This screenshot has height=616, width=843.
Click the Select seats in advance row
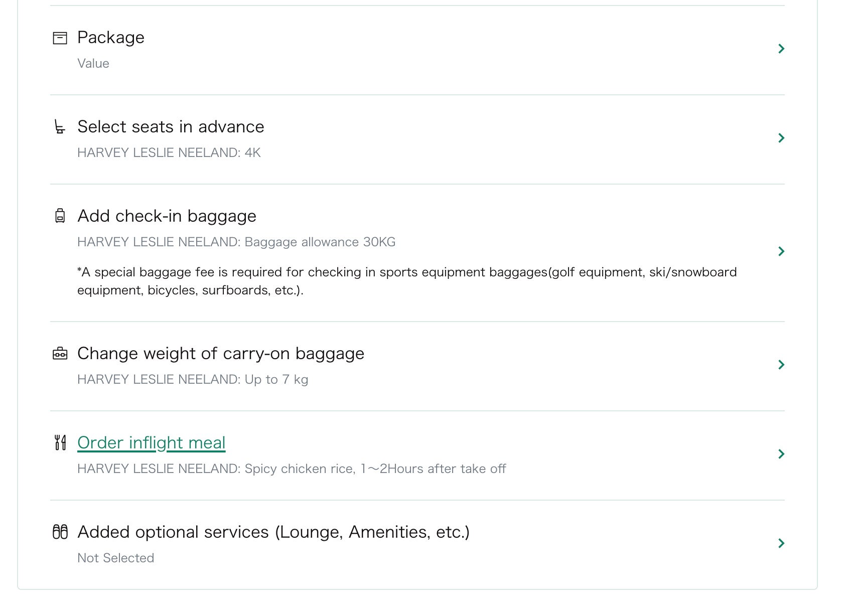(171, 127)
